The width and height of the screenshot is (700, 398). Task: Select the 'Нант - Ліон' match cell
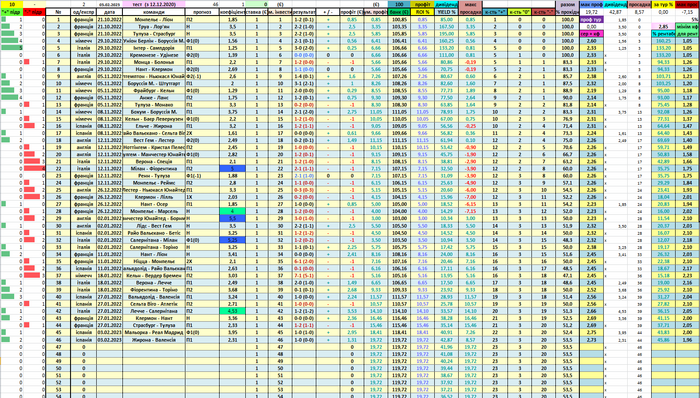154,254
